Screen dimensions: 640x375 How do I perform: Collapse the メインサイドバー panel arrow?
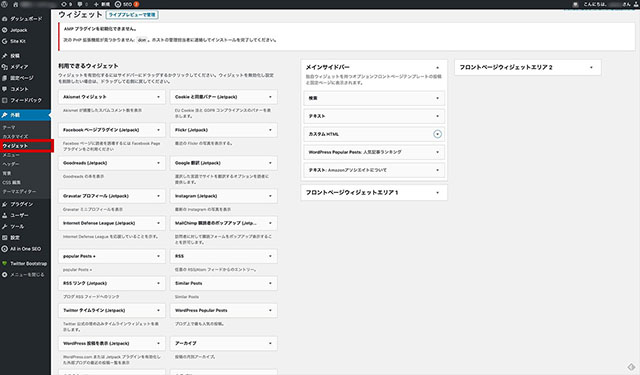(x=438, y=67)
